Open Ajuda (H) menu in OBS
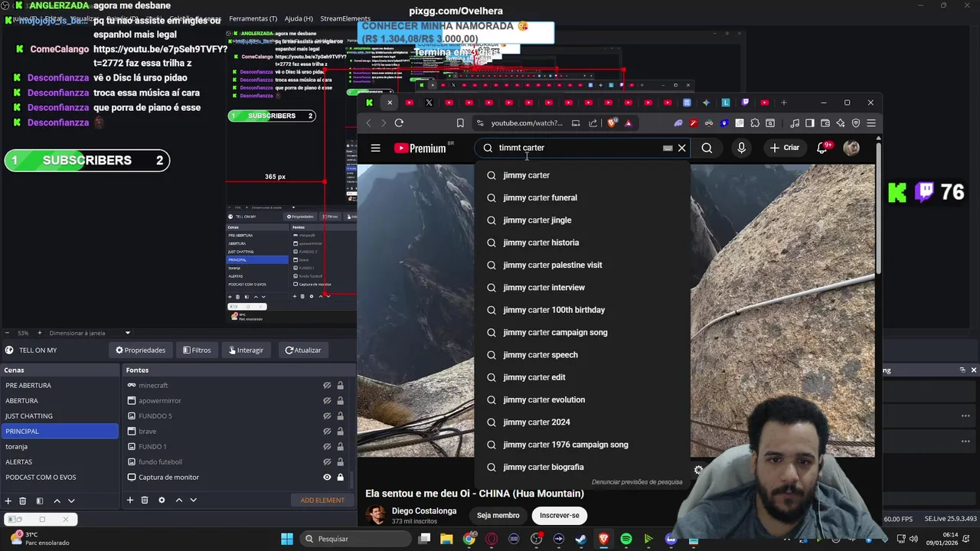 tap(299, 18)
